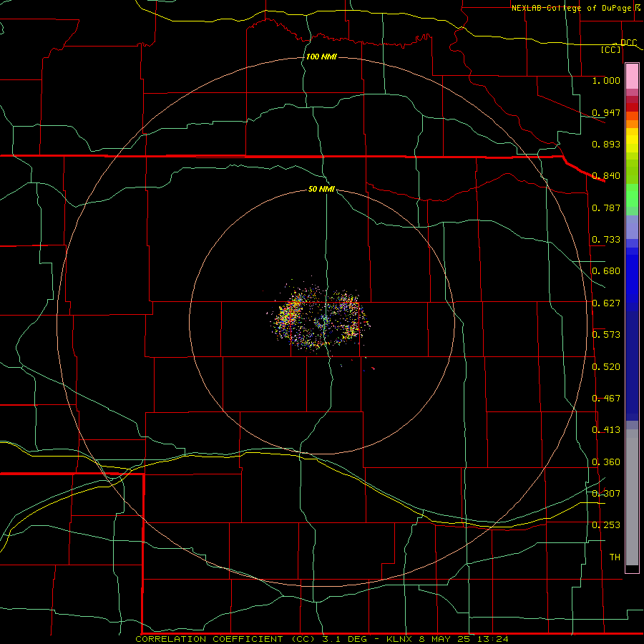Click the 1.000 value on color scale
The height and width of the screenshot is (644, 644).
click(606, 80)
